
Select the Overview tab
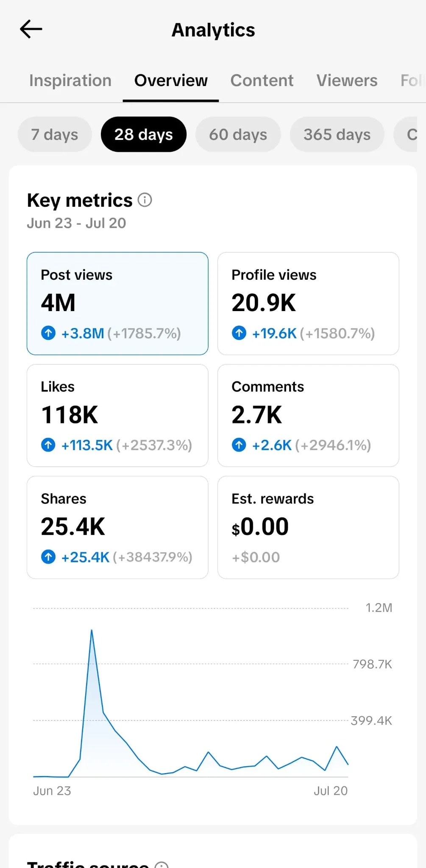coord(171,81)
